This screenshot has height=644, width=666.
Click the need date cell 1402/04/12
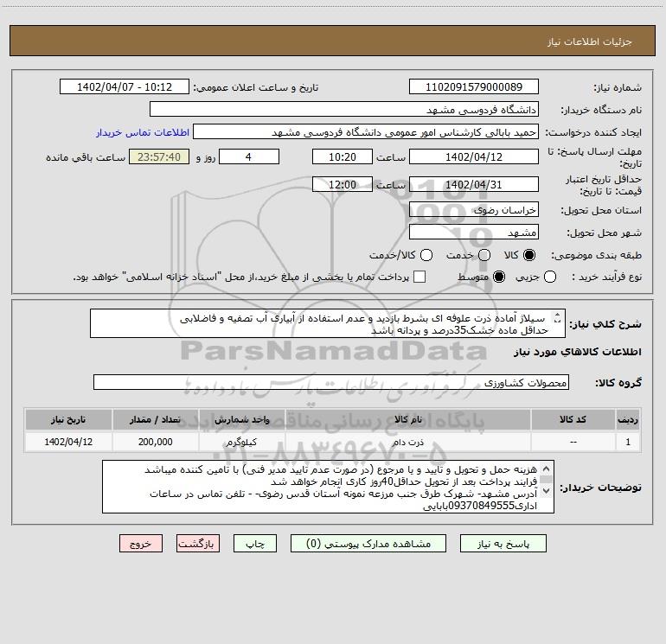pos(68,442)
